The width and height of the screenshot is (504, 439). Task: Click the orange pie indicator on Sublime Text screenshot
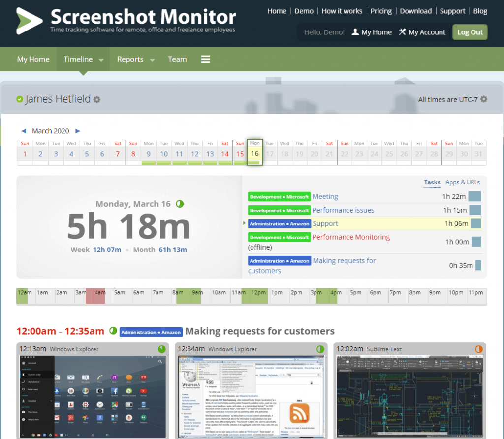coord(478,349)
